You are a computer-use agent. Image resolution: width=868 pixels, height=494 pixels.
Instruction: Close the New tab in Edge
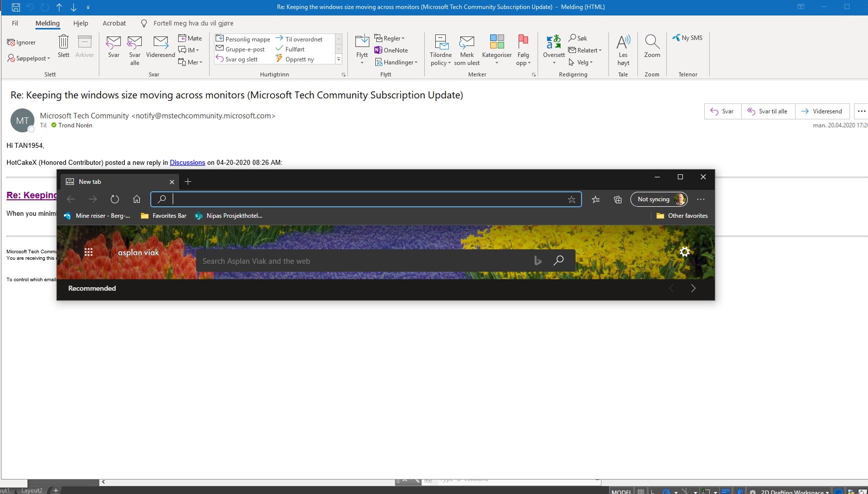point(172,182)
